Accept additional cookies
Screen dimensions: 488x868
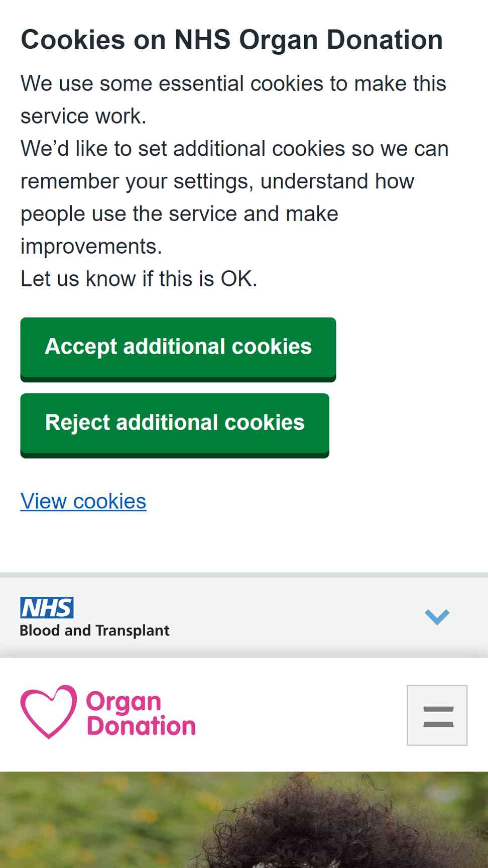coord(178,350)
